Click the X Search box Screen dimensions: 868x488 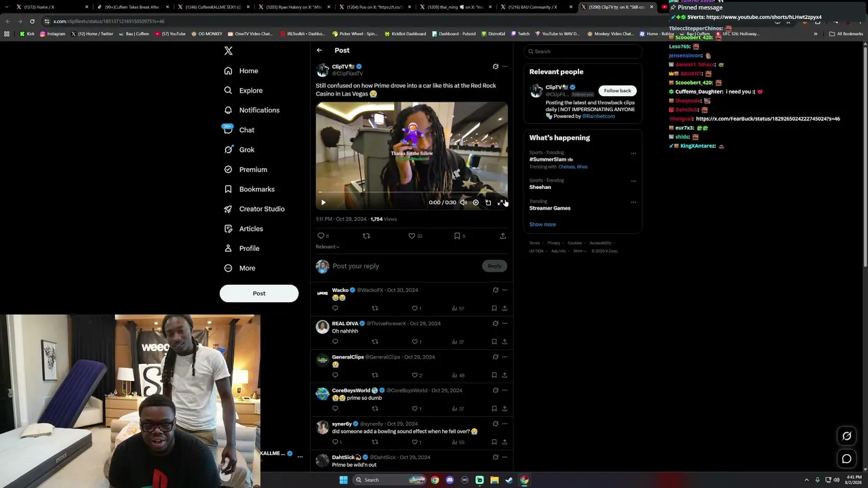coord(583,52)
